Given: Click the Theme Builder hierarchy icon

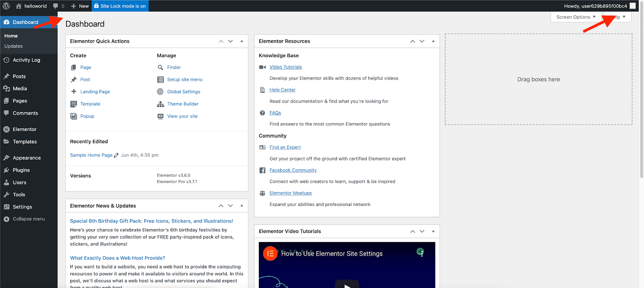Looking at the screenshot, I should 160,104.
